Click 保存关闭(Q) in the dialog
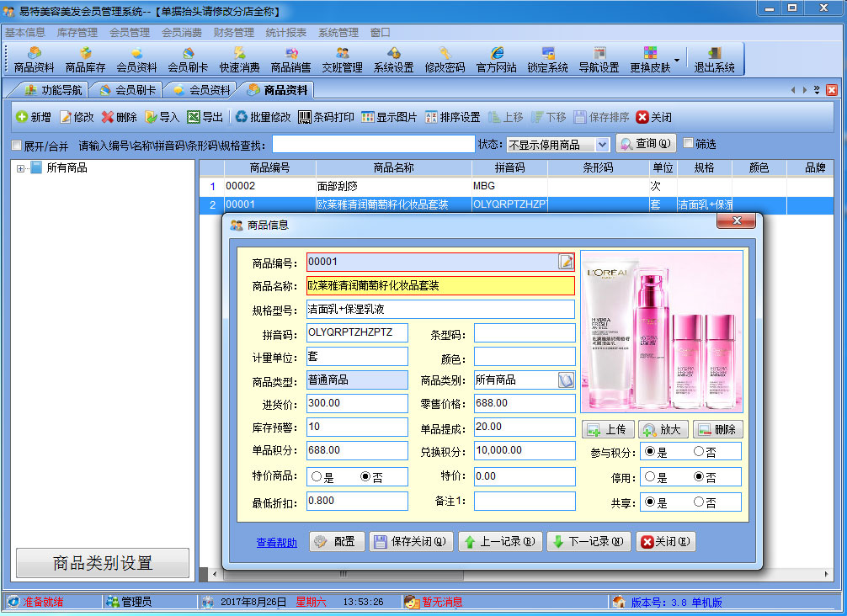This screenshot has height=616, width=847. click(x=411, y=541)
